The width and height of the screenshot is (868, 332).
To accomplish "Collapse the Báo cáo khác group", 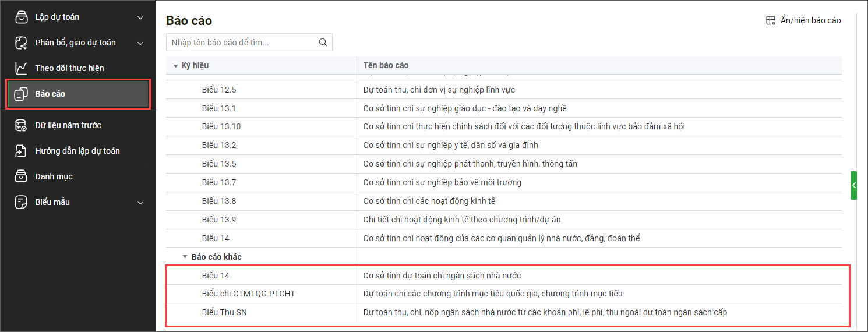I will 185,257.
